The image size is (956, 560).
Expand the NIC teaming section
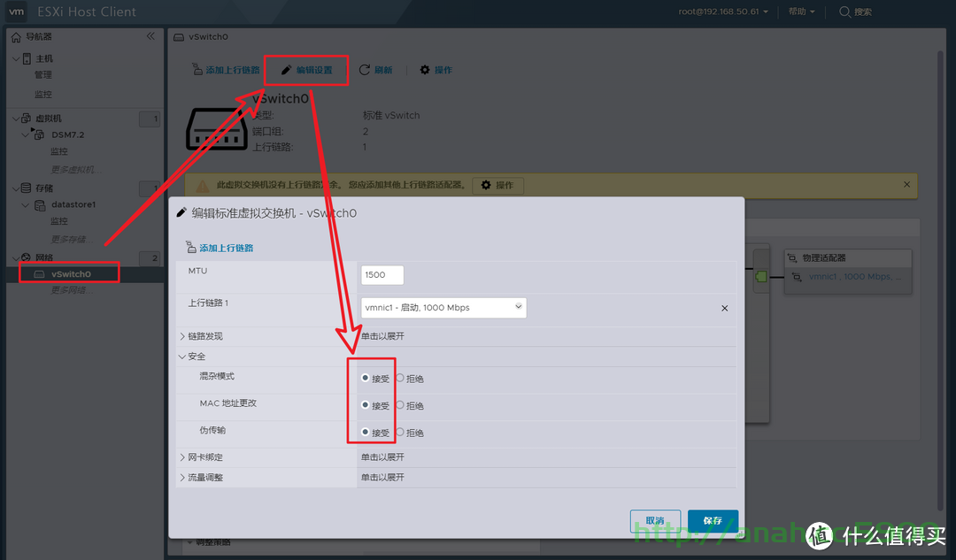pyautogui.click(x=182, y=457)
